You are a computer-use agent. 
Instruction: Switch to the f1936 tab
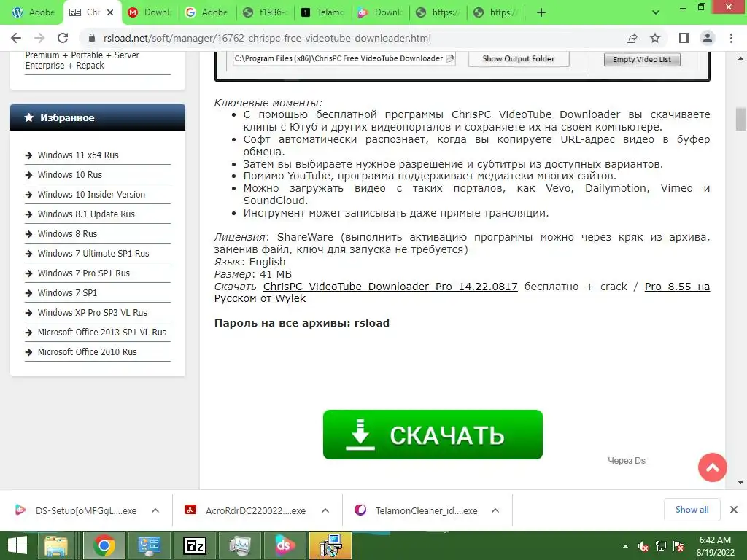point(264,12)
